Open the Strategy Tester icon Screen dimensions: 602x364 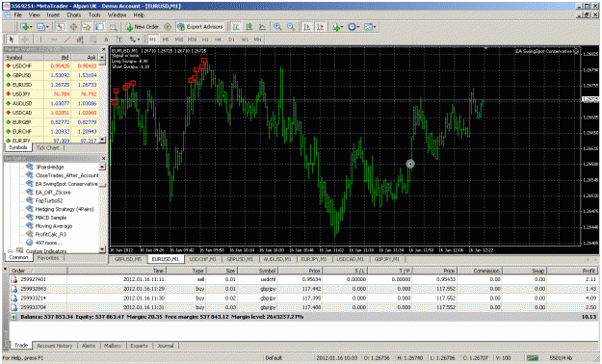pyautogui.click(x=113, y=27)
